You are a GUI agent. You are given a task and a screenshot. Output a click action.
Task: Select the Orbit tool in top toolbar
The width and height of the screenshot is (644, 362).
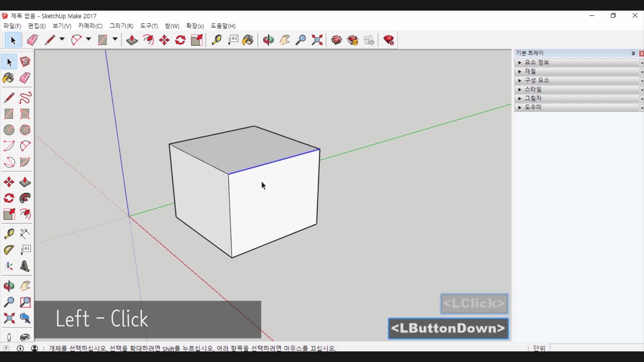268,40
